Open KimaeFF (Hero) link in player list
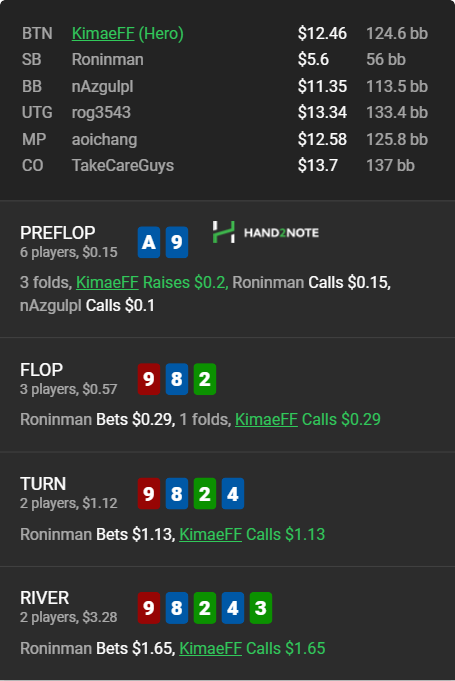The image size is (455, 681). (x=128, y=33)
